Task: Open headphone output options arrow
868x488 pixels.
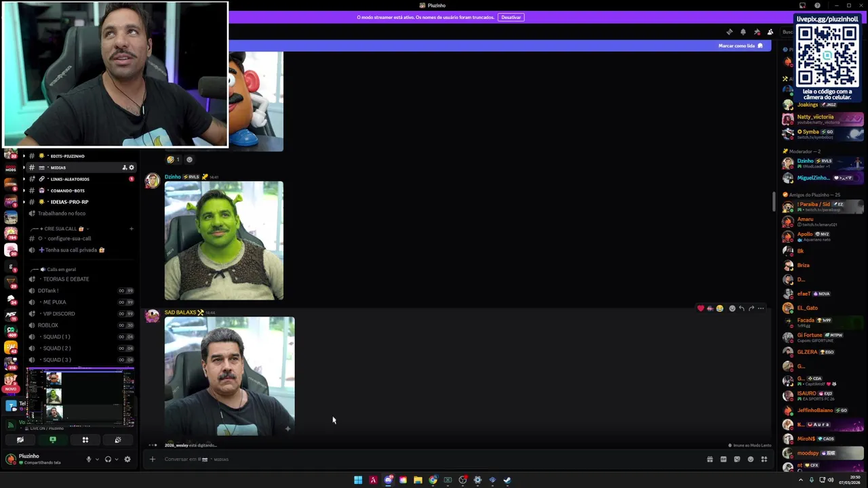Action: point(116,459)
